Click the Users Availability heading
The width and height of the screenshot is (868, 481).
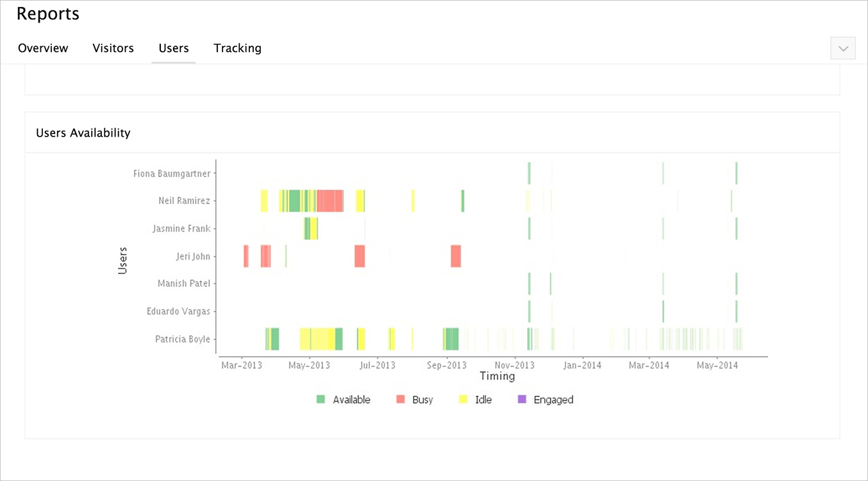pyautogui.click(x=83, y=133)
